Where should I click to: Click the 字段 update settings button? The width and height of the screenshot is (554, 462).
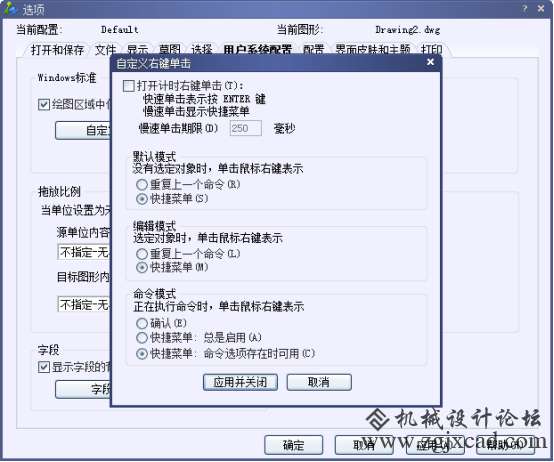tap(83, 389)
